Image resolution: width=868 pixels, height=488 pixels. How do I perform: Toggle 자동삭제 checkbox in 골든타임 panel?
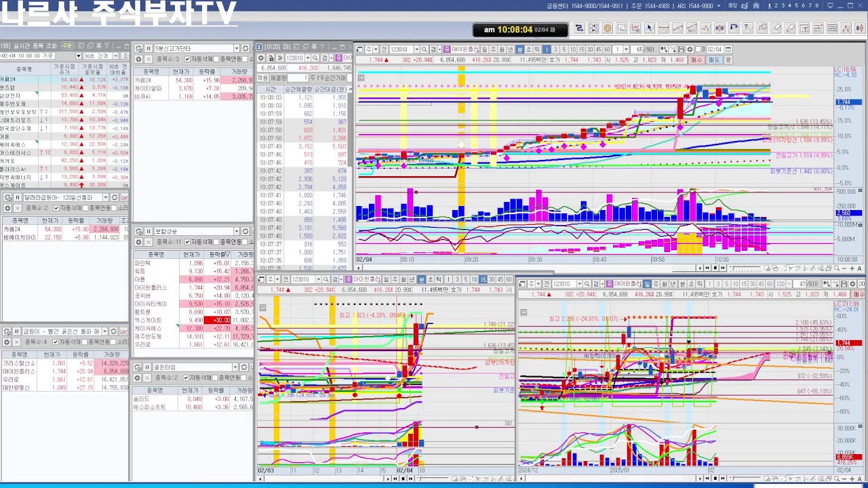pos(186,378)
